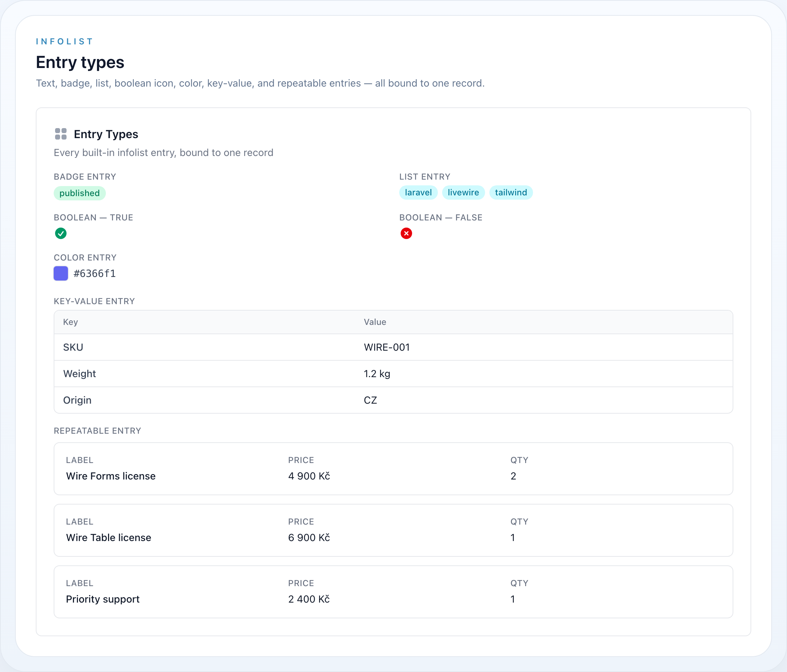
Task: Click the Wire Table license label
Action: [x=109, y=537]
